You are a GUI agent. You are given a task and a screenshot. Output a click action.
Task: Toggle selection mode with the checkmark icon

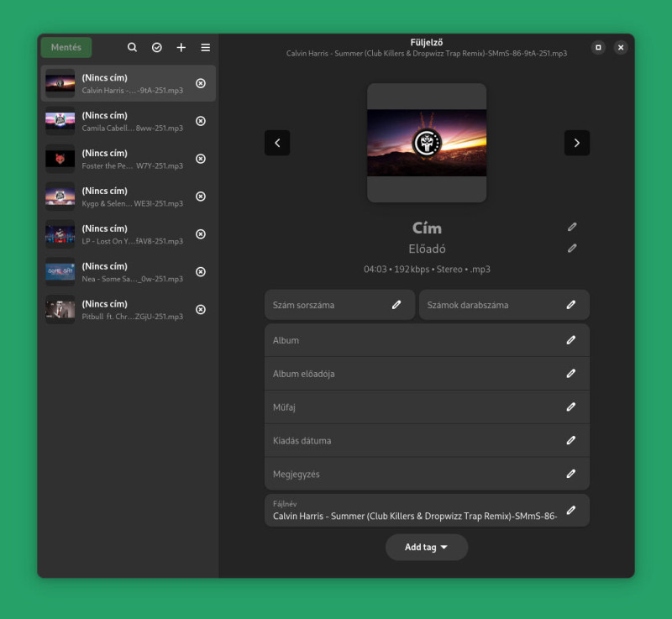(157, 47)
